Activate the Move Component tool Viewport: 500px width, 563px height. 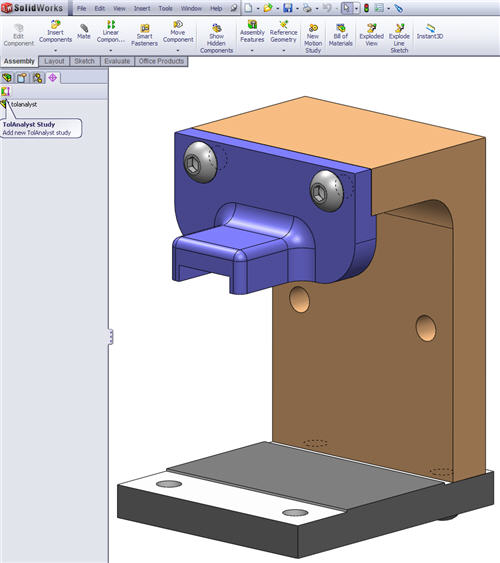178,32
